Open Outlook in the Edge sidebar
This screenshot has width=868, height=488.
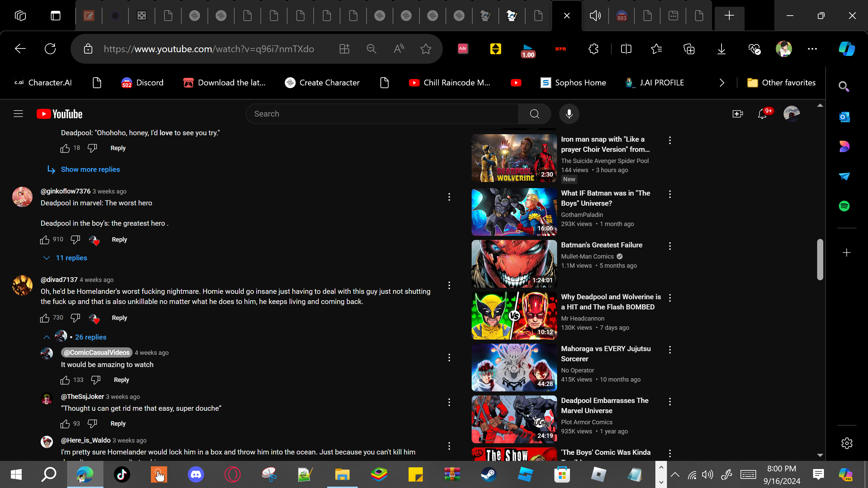844,117
